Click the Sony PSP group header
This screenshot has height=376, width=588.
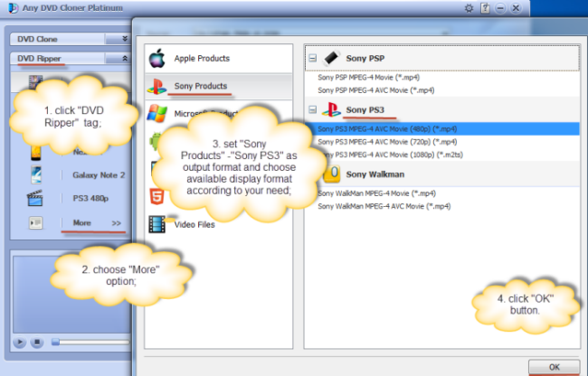pyautogui.click(x=442, y=58)
